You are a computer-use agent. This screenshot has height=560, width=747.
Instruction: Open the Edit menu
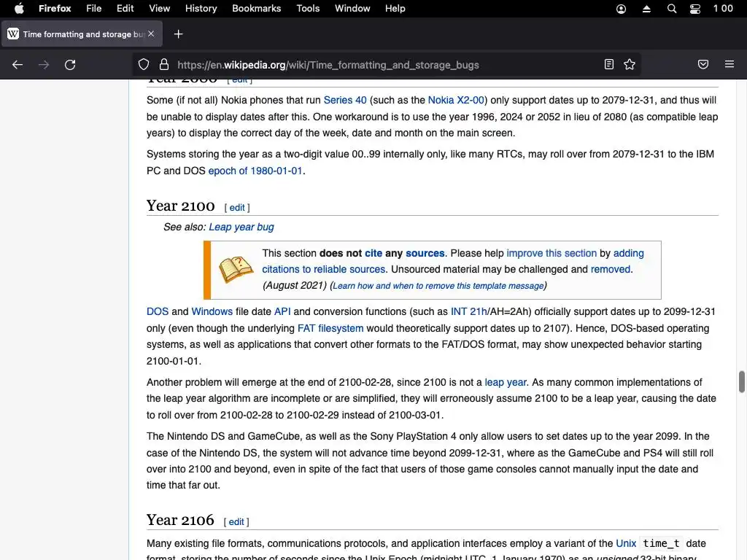(125, 9)
